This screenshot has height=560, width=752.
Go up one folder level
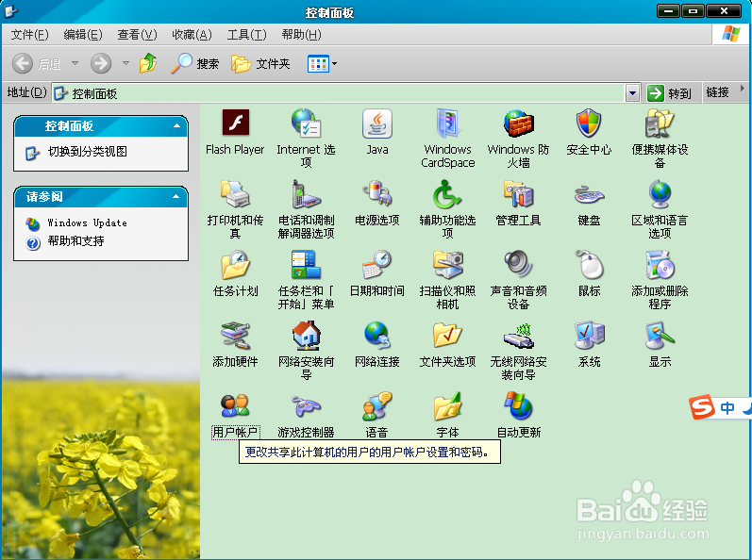[x=148, y=63]
